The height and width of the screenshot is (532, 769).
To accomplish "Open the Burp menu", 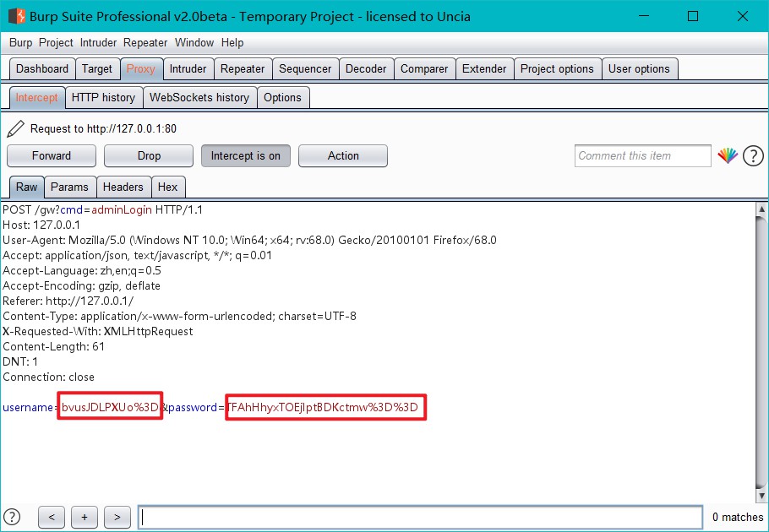I will [20, 43].
